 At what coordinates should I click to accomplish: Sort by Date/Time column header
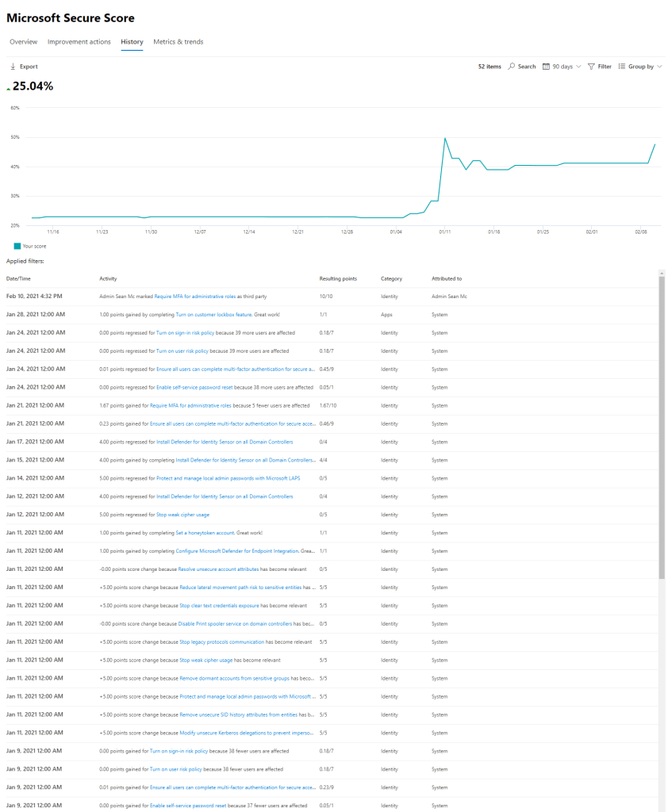pyautogui.click(x=17, y=279)
